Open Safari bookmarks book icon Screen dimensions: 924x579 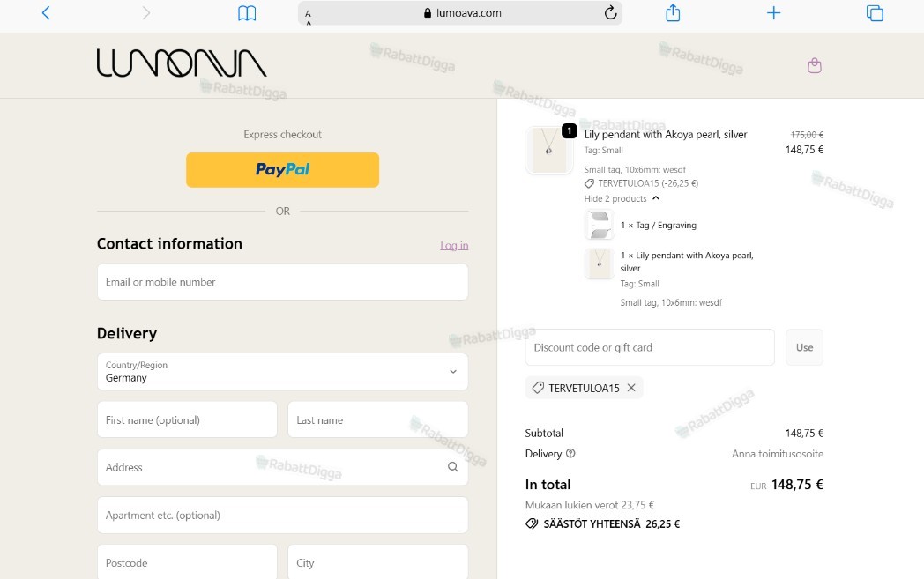click(x=247, y=13)
